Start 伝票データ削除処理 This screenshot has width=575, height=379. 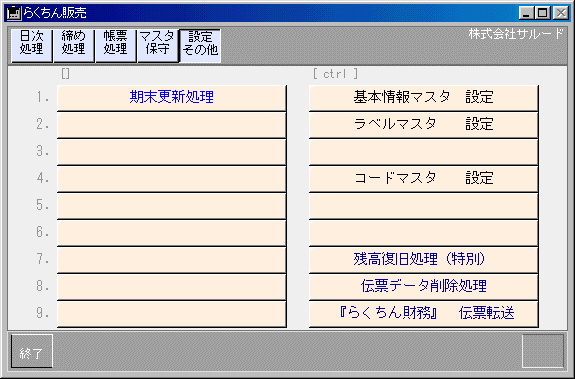tap(424, 287)
